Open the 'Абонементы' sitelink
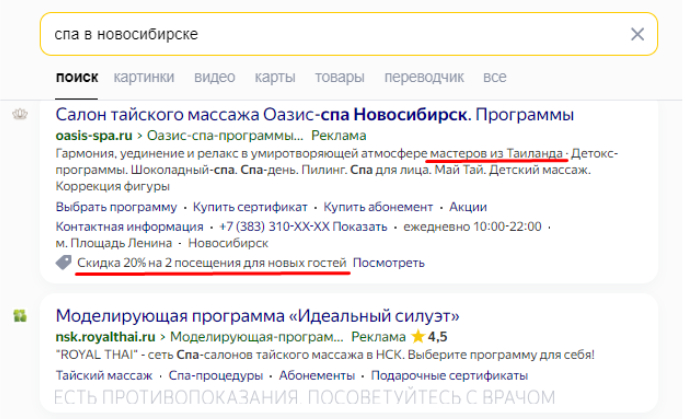The width and height of the screenshot is (685, 419). 317,375
